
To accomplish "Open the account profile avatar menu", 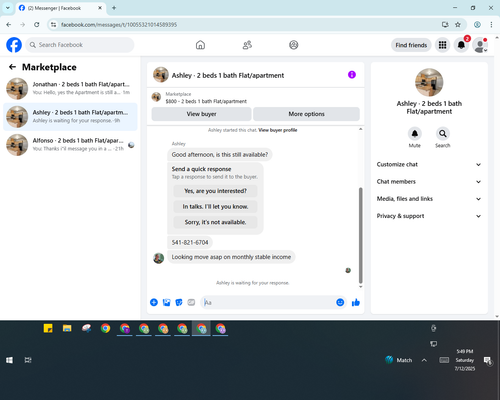I will coord(480,45).
